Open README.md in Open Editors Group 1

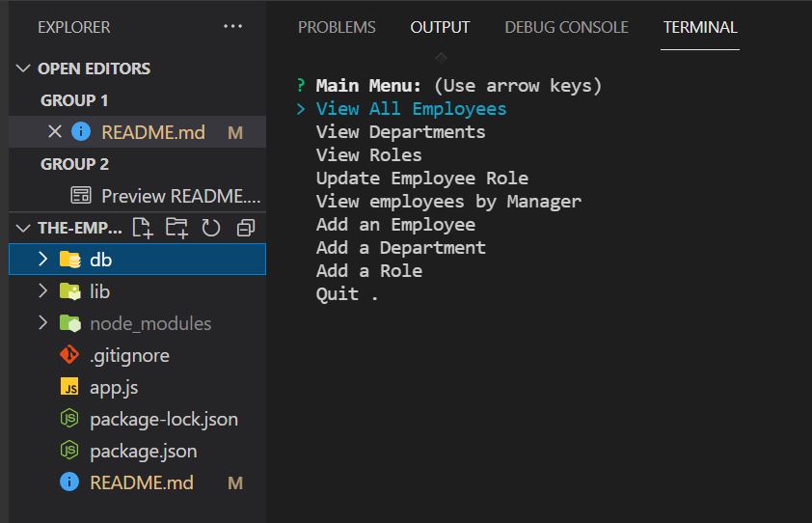153,132
